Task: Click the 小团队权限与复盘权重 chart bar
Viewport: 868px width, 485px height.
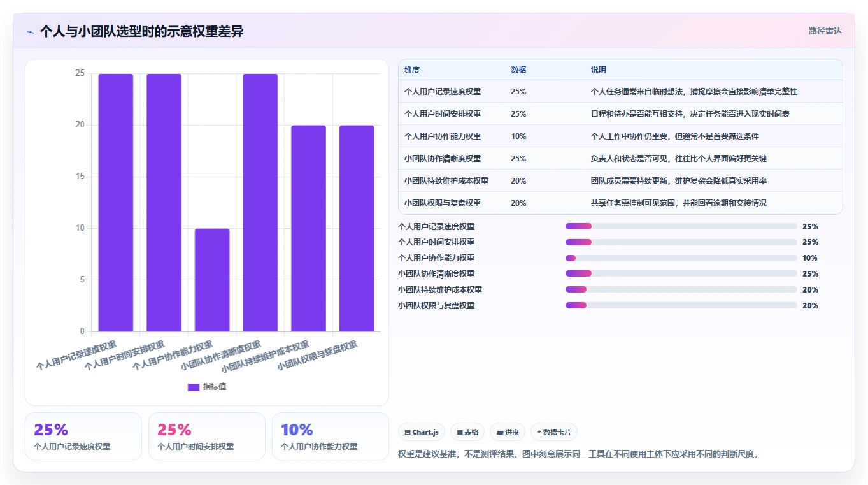Action: point(357,228)
